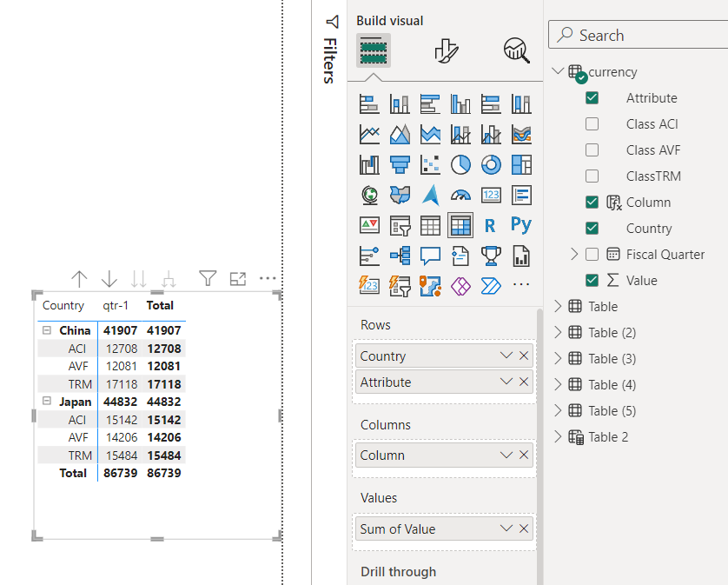
Task: Select the stacked column chart visual
Action: [x=400, y=103]
